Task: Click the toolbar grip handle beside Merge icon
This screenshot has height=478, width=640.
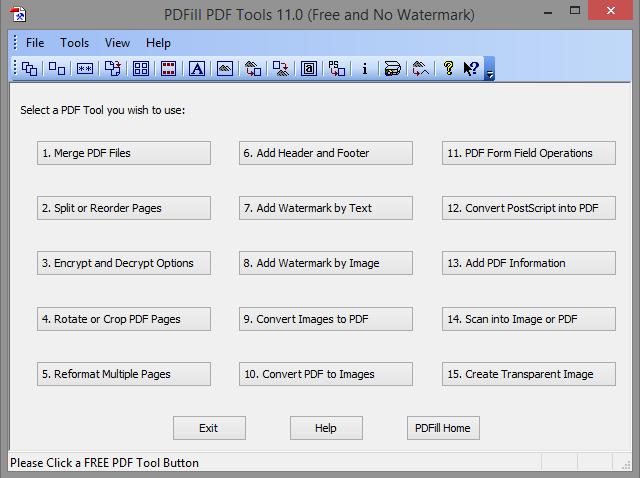Action: [15, 68]
